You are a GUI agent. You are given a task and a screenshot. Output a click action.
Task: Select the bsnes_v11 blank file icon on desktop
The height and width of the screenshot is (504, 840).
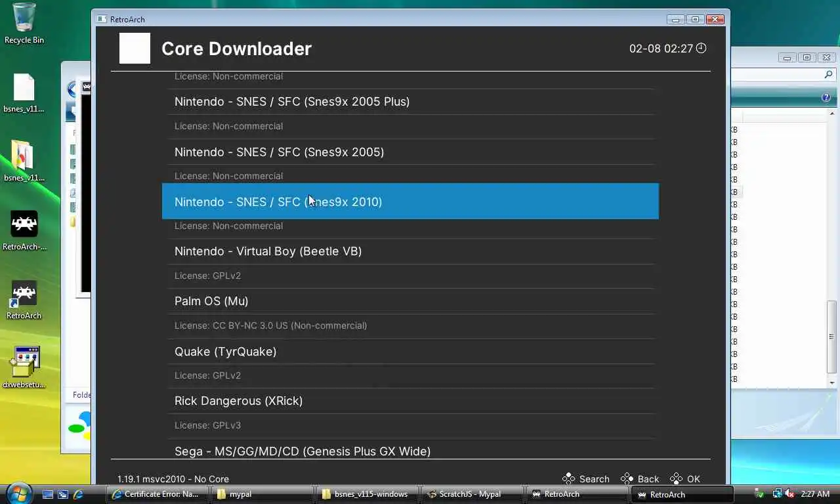pyautogui.click(x=24, y=93)
